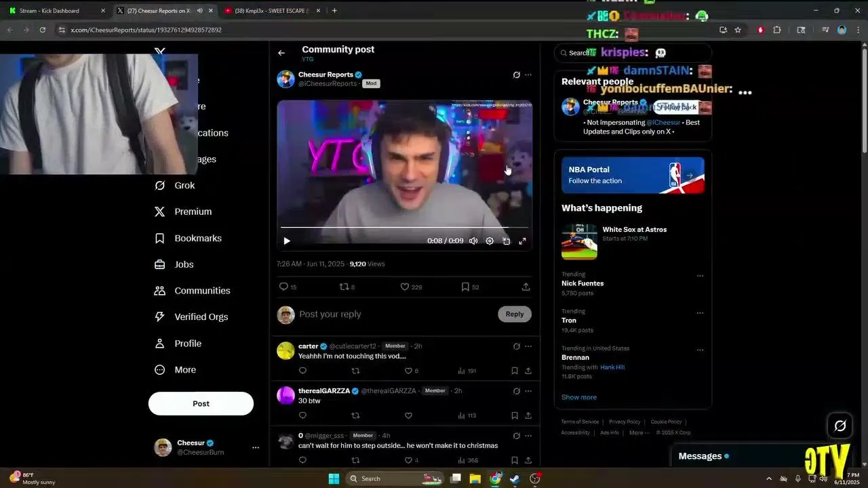Repost the main post with 8 reposts

click(347, 287)
